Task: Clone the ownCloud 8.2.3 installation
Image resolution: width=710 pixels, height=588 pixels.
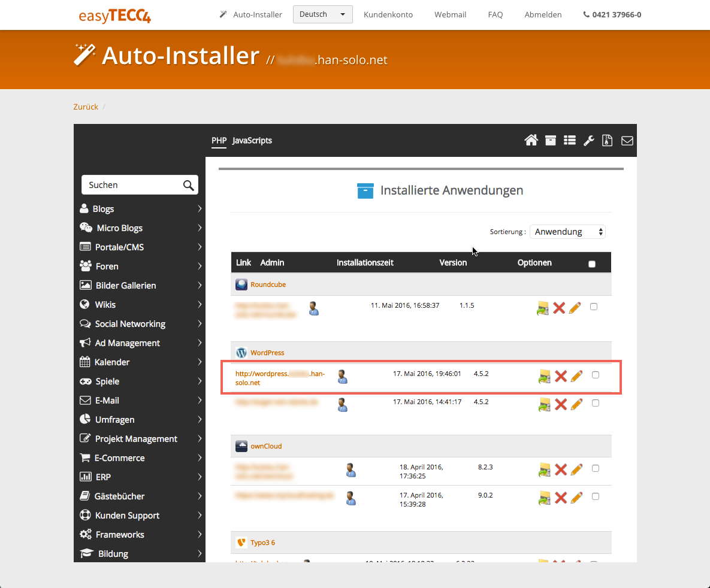Action: click(544, 470)
